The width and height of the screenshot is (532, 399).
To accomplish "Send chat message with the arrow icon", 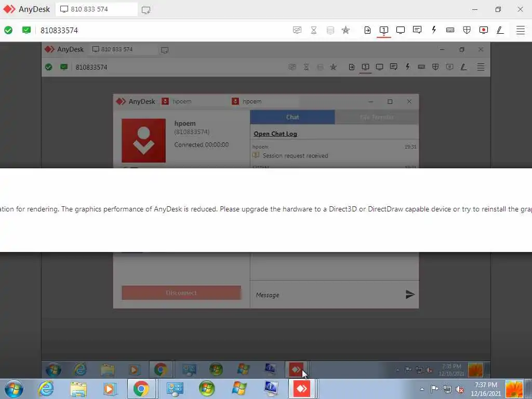I will [x=410, y=294].
